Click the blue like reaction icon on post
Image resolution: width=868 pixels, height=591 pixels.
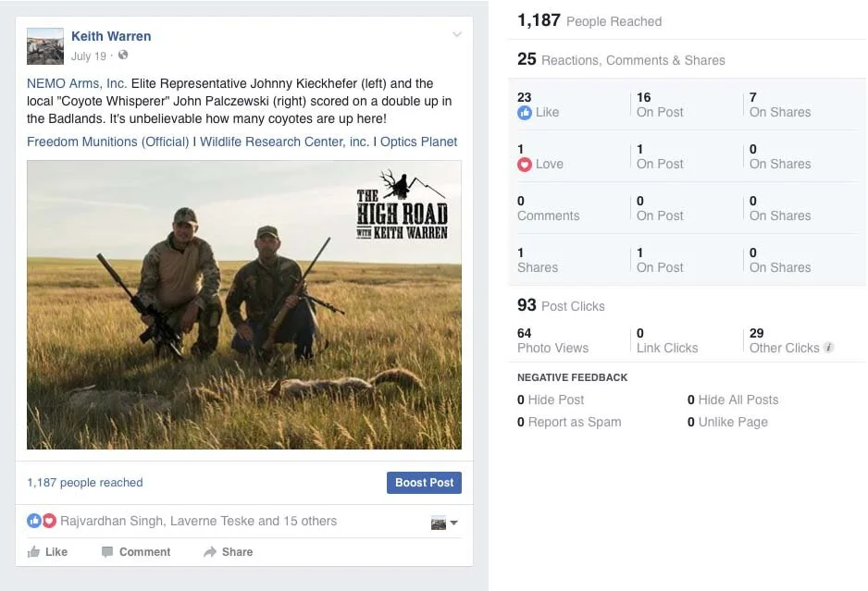click(33, 521)
